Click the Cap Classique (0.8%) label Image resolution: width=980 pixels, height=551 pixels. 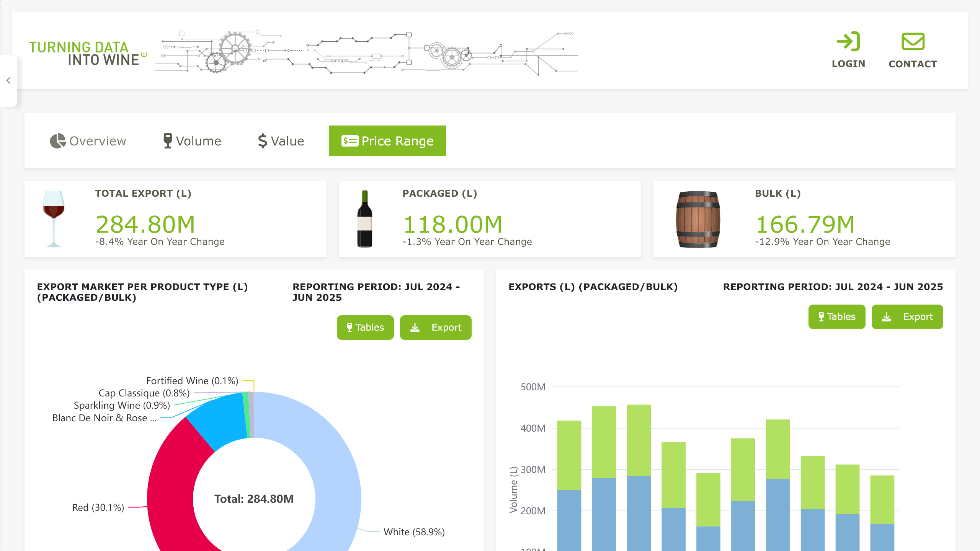pyautogui.click(x=144, y=393)
